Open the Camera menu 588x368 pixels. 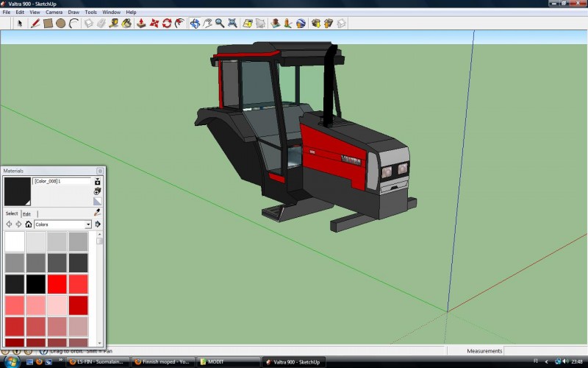(54, 13)
